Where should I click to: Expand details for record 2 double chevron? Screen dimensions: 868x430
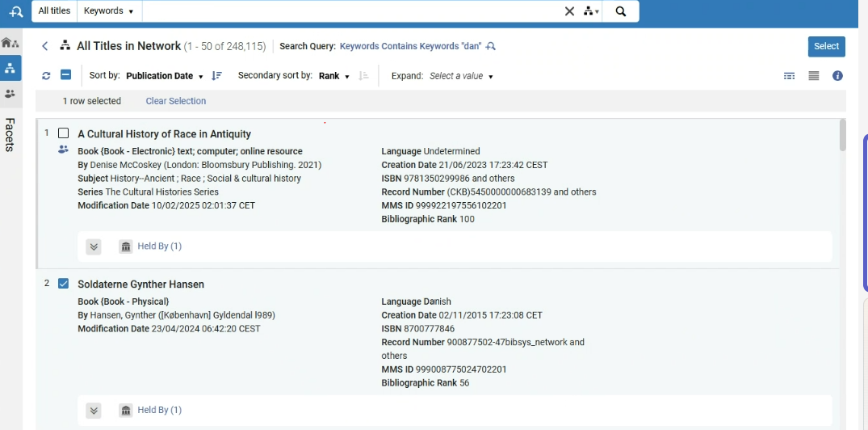point(94,411)
